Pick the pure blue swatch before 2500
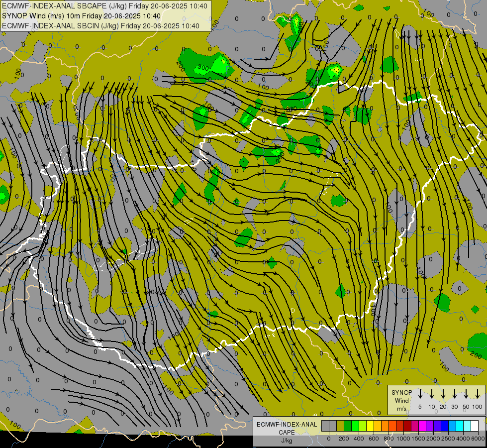 coord(444,426)
